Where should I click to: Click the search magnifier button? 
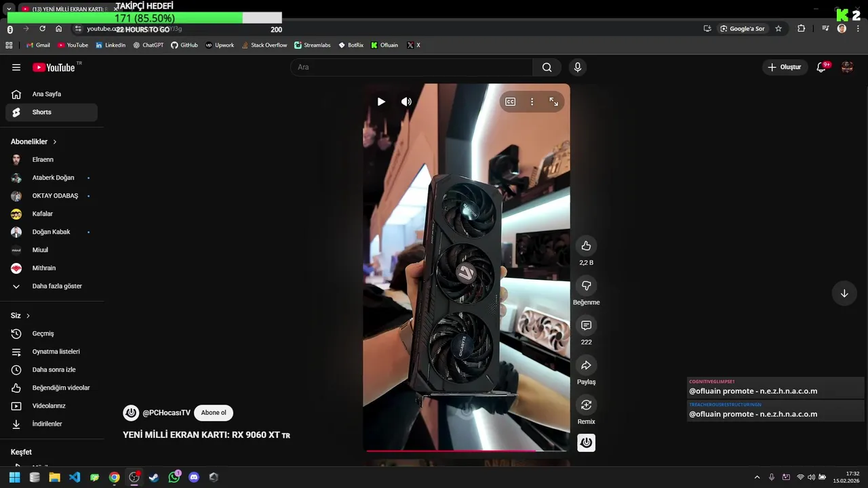pyautogui.click(x=547, y=67)
